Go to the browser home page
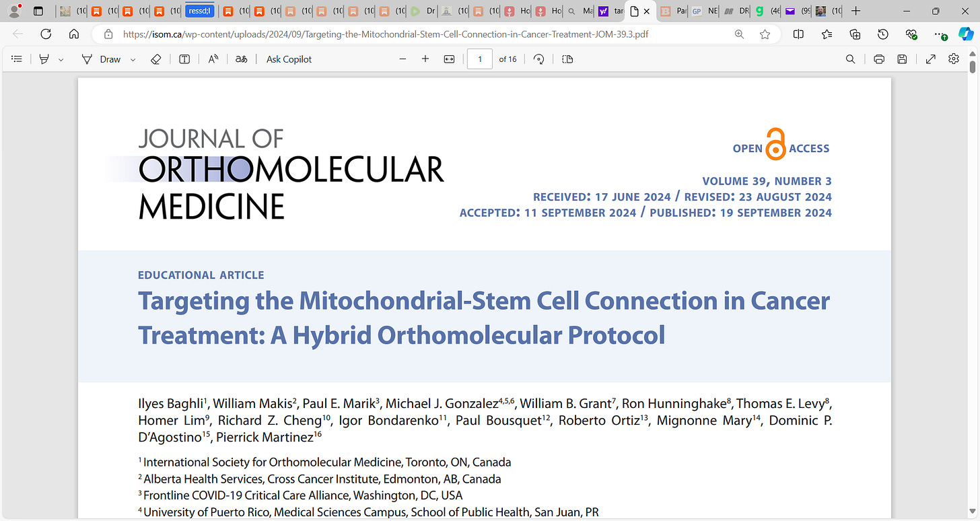 click(74, 34)
